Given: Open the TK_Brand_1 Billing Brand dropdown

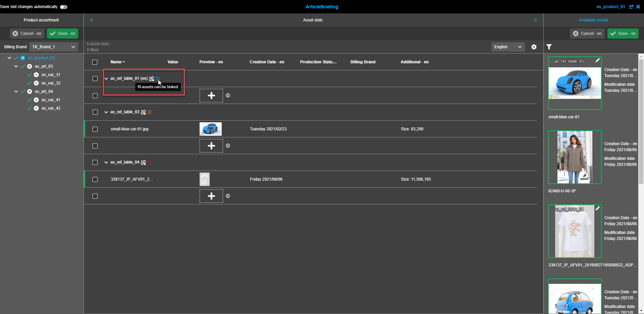Looking at the screenshot, I should point(53,47).
